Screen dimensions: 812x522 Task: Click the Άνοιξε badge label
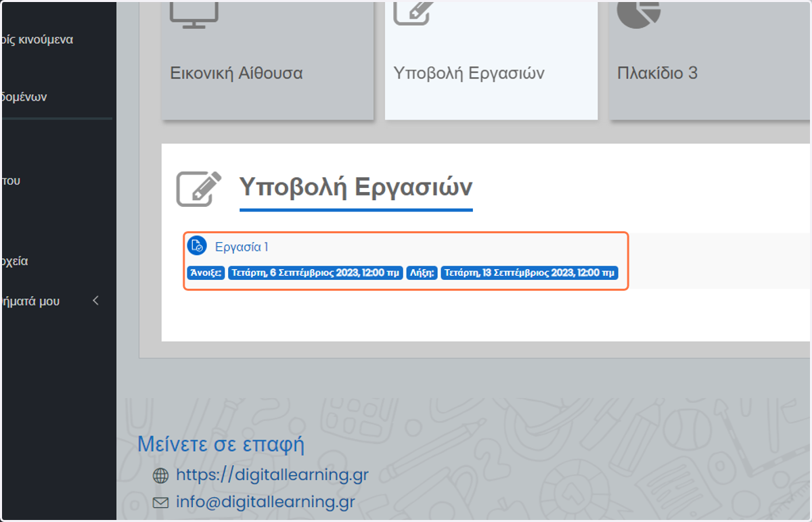tap(206, 273)
